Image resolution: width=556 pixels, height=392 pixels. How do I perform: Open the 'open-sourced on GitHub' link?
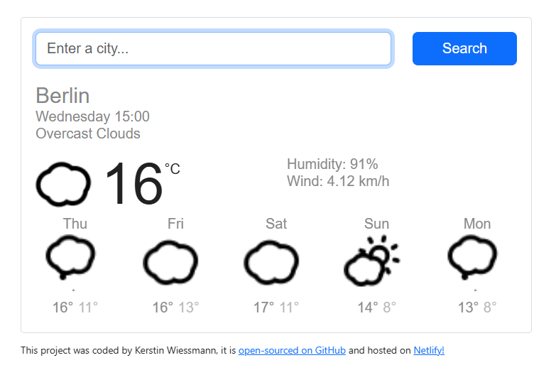pos(292,350)
